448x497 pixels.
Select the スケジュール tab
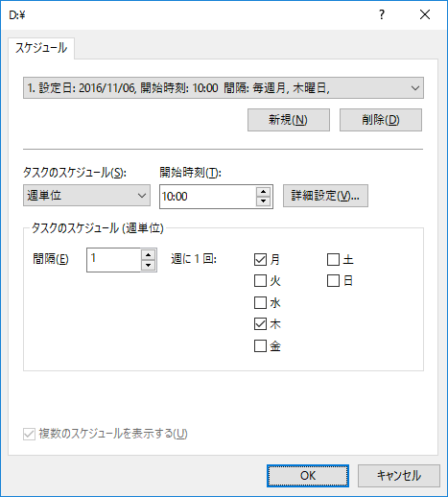(41, 48)
